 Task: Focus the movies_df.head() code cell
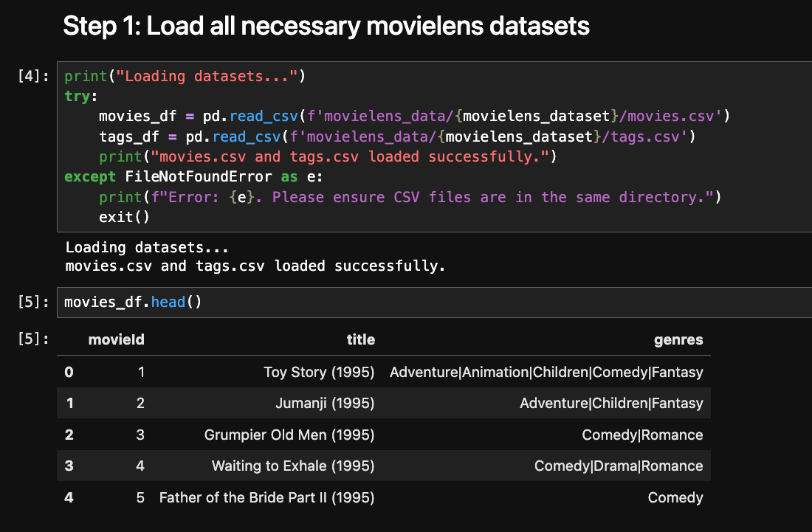133,303
